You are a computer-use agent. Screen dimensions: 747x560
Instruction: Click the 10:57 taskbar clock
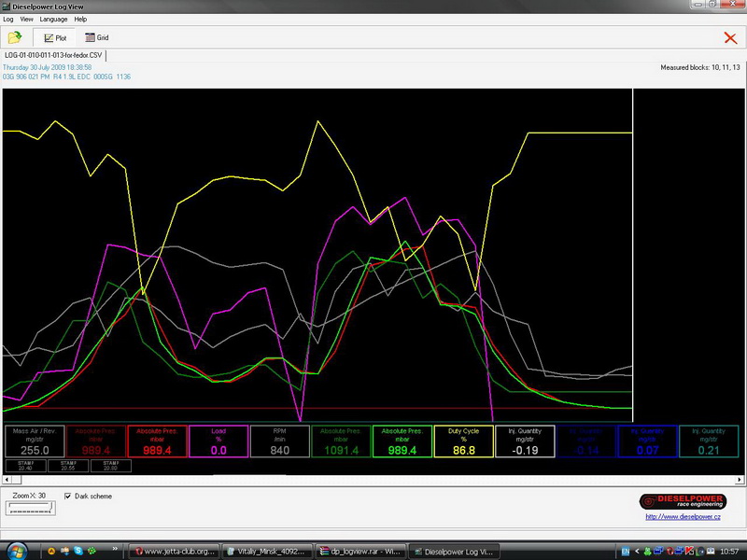[729, 552]
